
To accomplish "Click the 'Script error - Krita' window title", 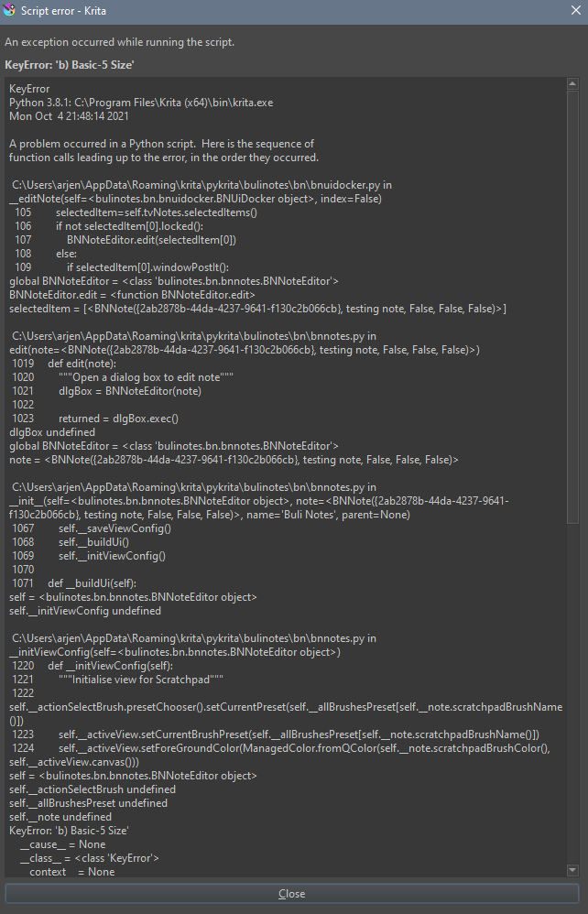I will pyautogui.click(x=63, y=10).
